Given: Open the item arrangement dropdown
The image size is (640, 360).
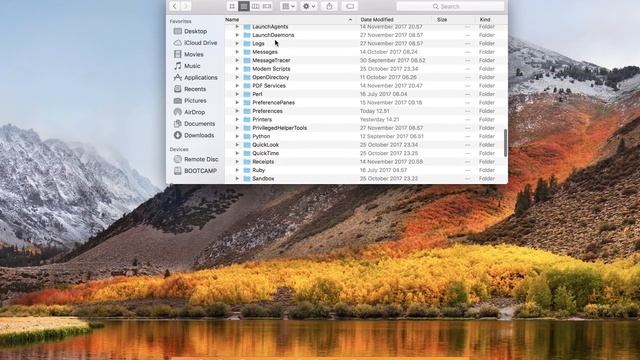Looking at the screenshot, I should pyautogui.click(x=288, y=6).
